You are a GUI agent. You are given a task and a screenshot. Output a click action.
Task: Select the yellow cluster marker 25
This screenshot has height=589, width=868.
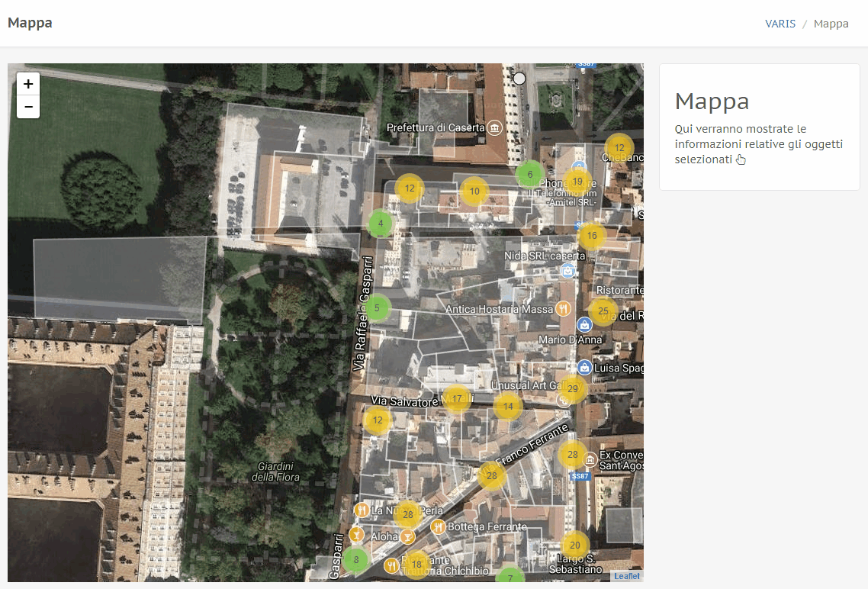603,311
